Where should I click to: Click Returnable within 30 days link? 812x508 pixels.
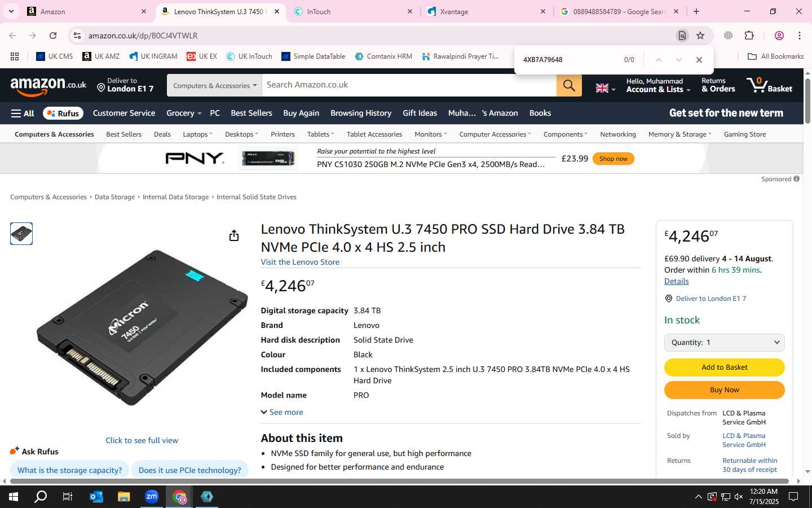coord(750,465)
